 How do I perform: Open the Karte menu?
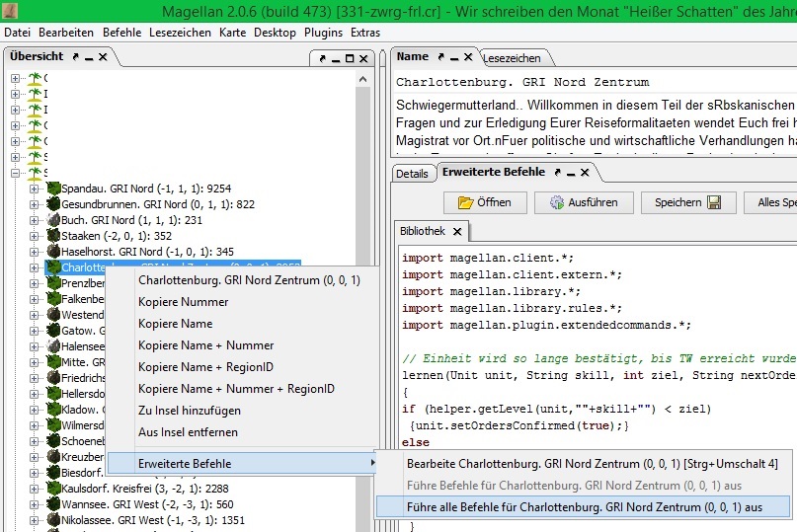click(232, 33)
